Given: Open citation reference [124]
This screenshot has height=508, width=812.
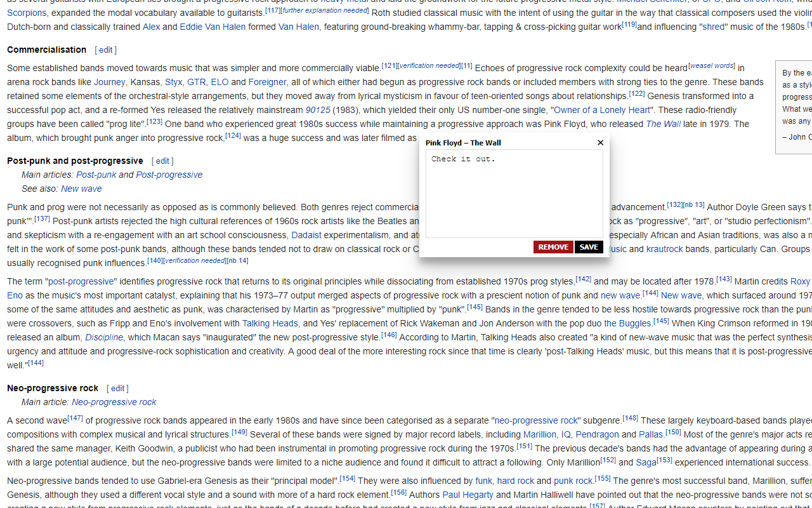Looking at the screenshot, I should (x=233, y=135).
